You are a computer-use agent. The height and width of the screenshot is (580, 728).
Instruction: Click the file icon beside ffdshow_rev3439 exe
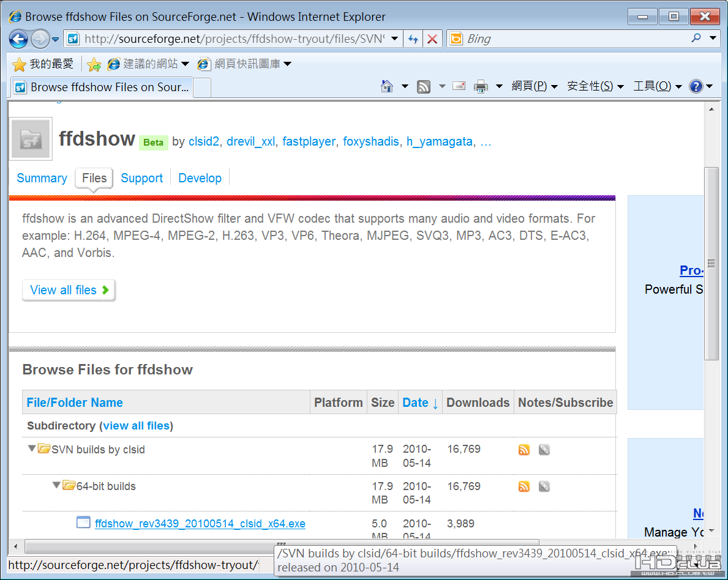tap(83, 522)
